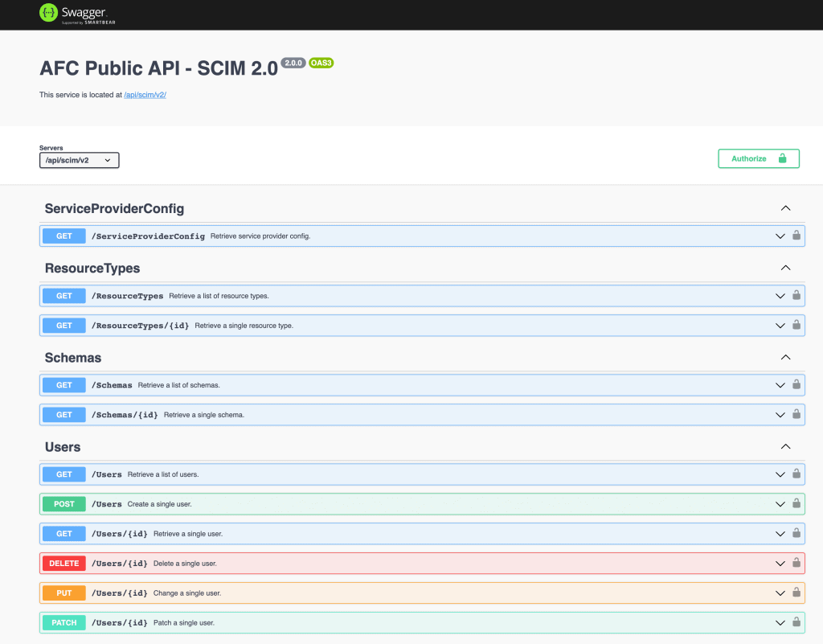Click the Authorize button
Image resolution: width=823 pixels, height=644 pixels.
[x=759, y=158]
